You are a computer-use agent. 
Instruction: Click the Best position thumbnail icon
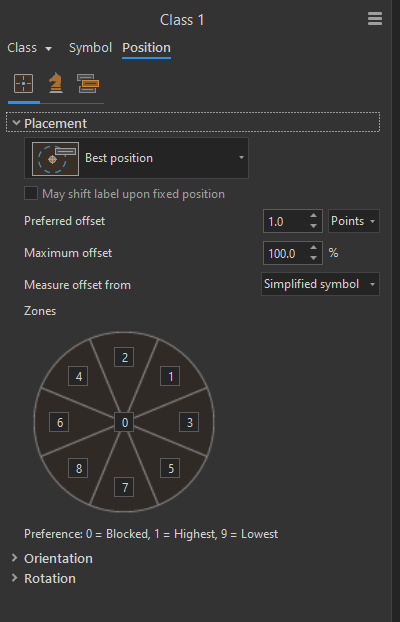pyautogui.click(x=56, y=159)
